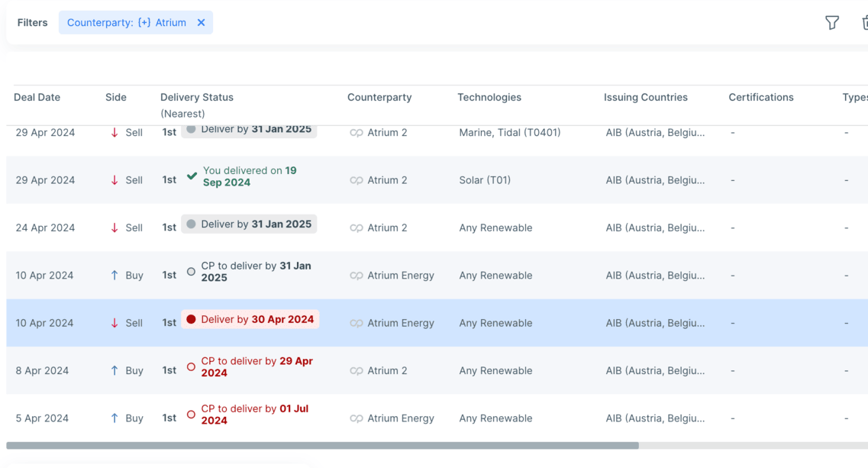Image resolution: width=868 pixels, height=468 pixels.
Task: Click You delivered on 19 Sep 2024
Action: [250, 176]
